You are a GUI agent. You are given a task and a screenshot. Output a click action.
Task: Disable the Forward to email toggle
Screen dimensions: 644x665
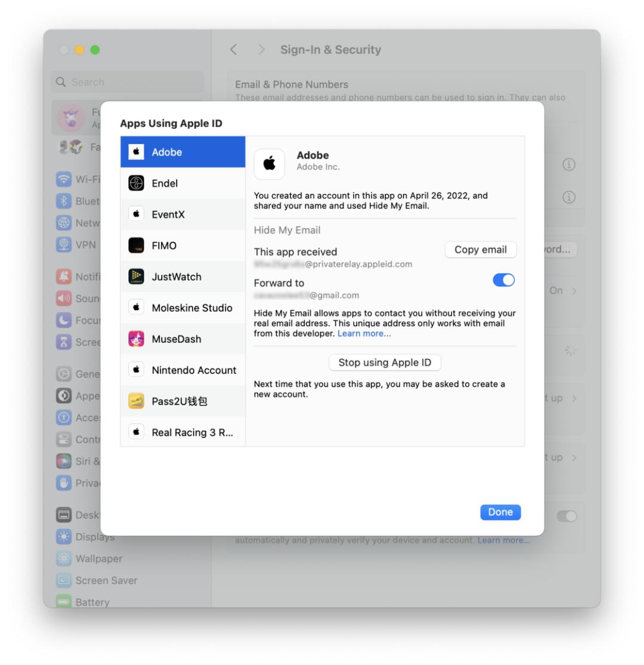(x=503, y=281)
